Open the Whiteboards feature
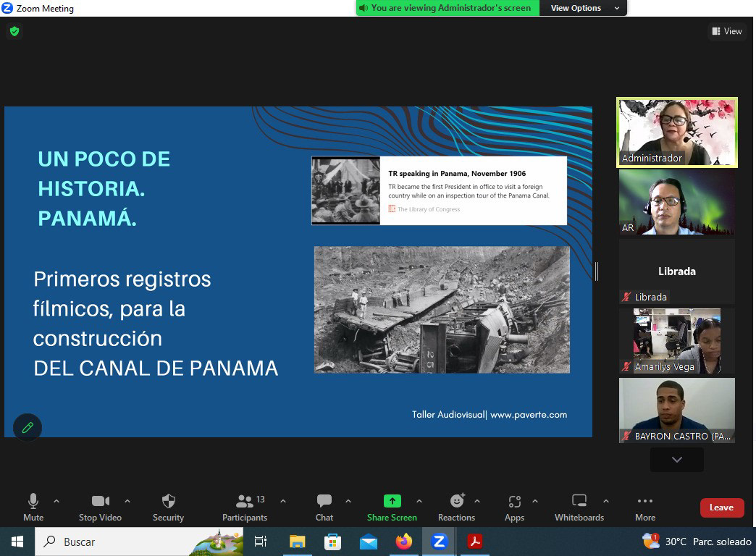The height and width of the screenshot is (556, 756). click(x=579, y=500)
